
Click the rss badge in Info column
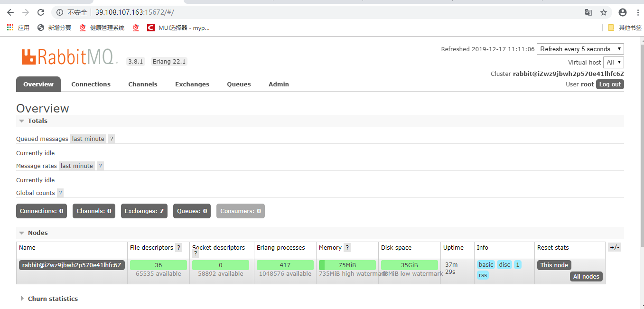click(483, 275)
